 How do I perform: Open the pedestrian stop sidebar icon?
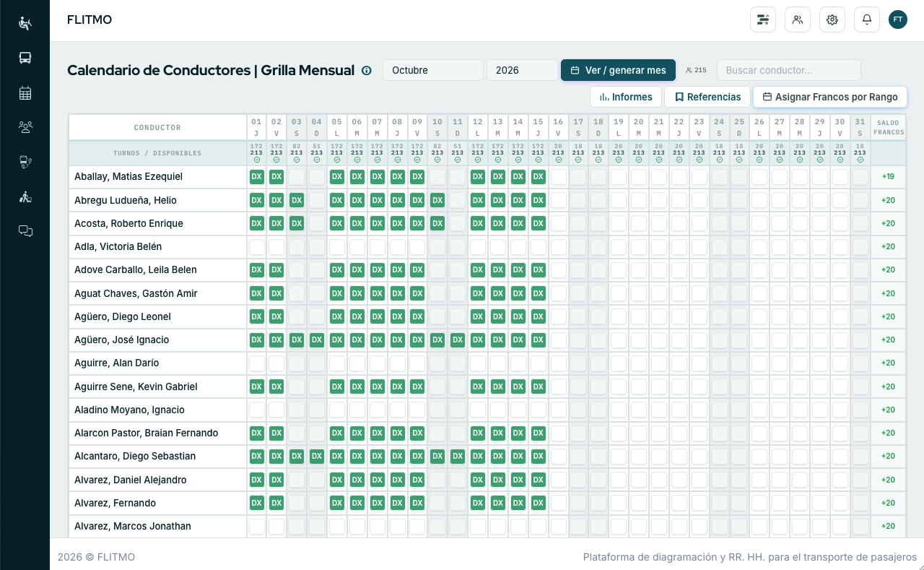point(25,197)
